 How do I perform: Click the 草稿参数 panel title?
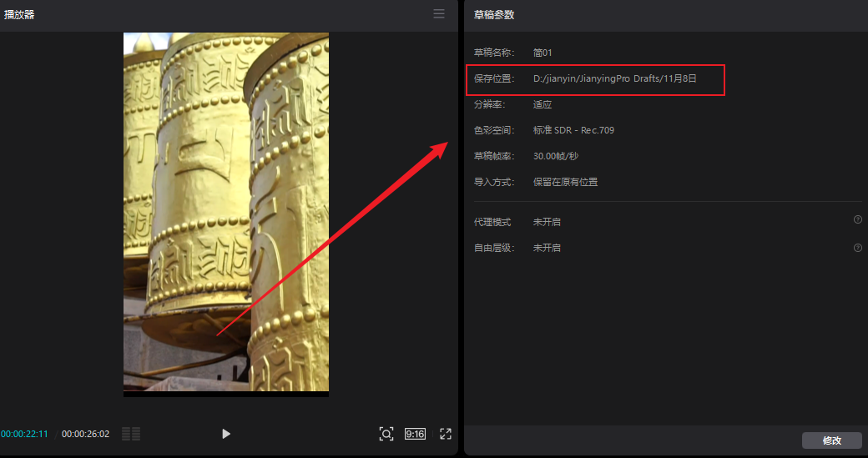[494, 15]
